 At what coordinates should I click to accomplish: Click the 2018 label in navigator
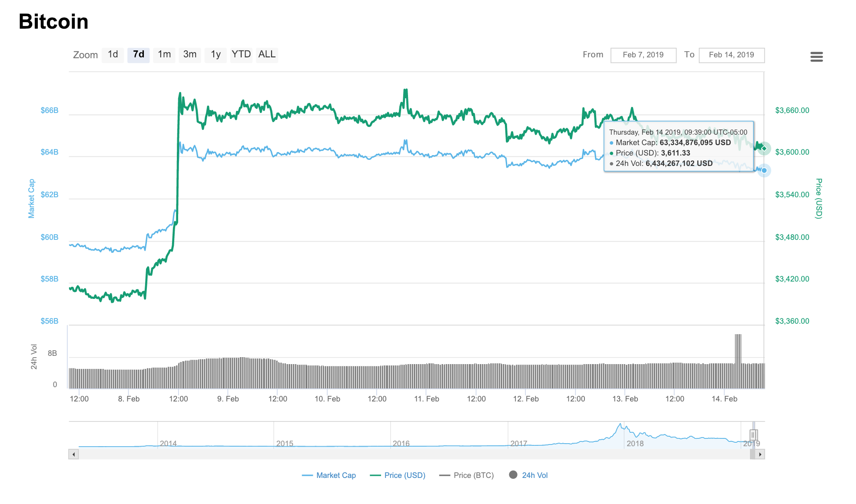tap(635, 444)
